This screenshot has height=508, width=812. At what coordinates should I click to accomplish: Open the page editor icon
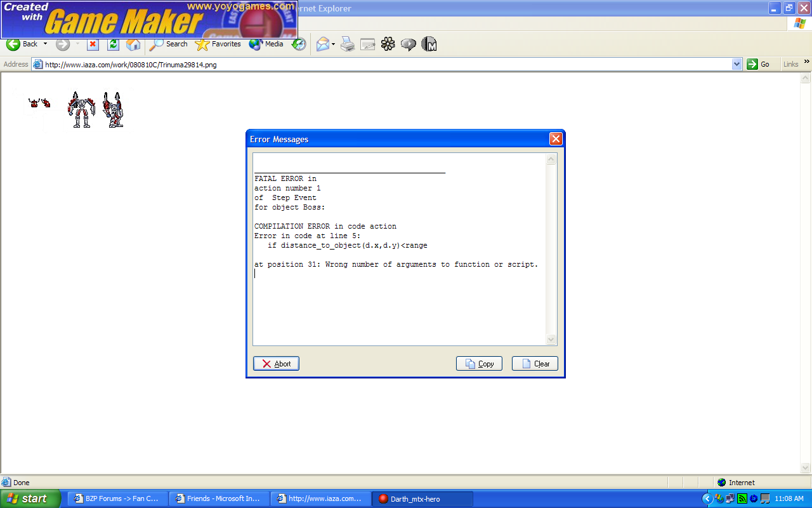click(x=367, y=44)
